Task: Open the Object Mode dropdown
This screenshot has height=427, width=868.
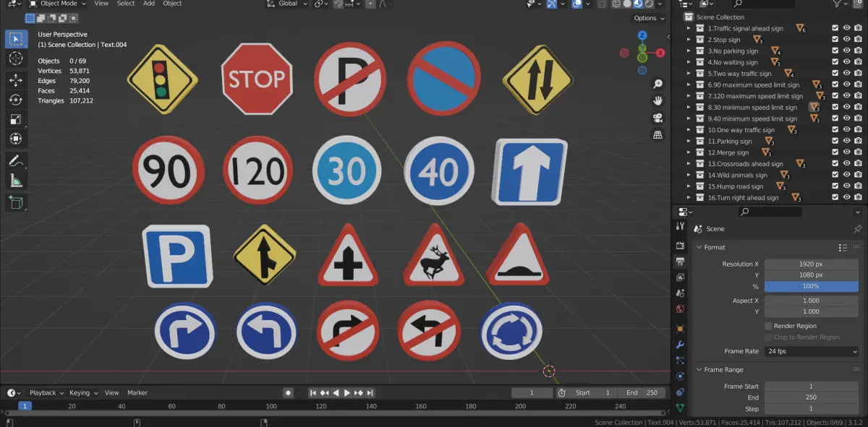Action: click(57, 4)
